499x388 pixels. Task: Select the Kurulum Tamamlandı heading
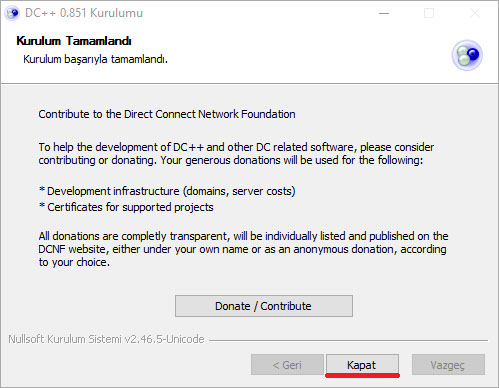pyautogui.click(x=74, y=41)
